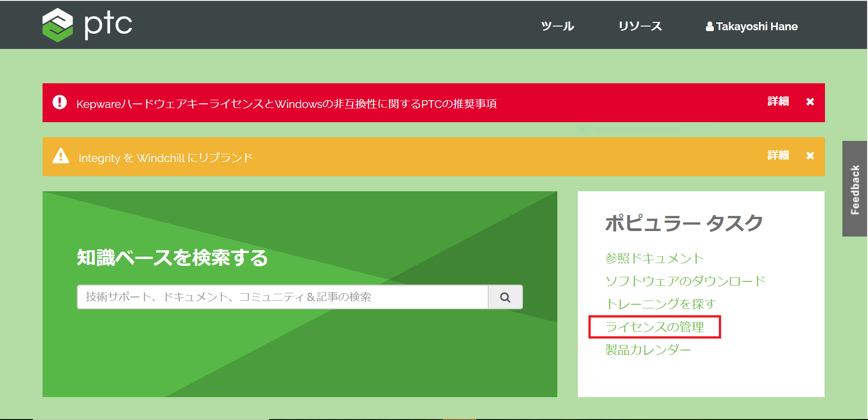
Task: Open 詳細 on the Kepware red banner
Action: (x=778, y=102)
